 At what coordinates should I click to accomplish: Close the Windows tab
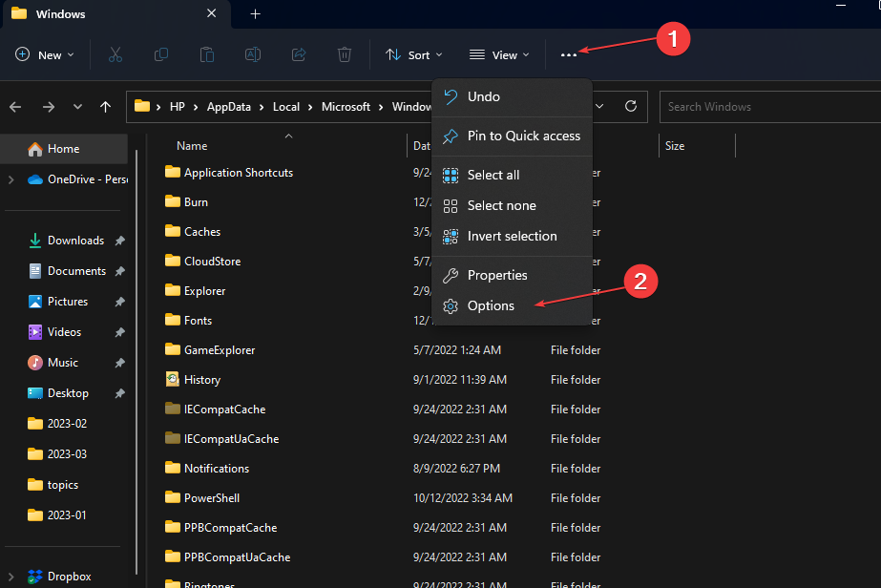[x=211, y=13]
